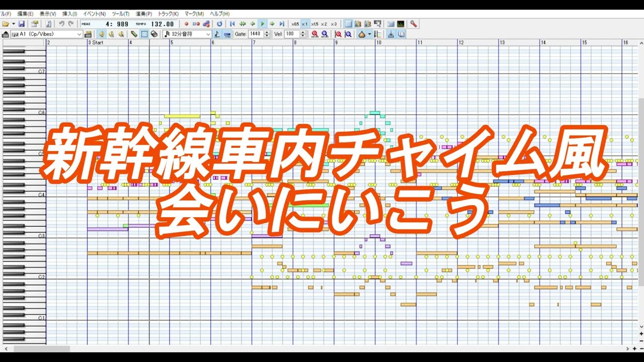Step back one measure with the green left arrow
This screenshot has height=362, width=644.
252,24
